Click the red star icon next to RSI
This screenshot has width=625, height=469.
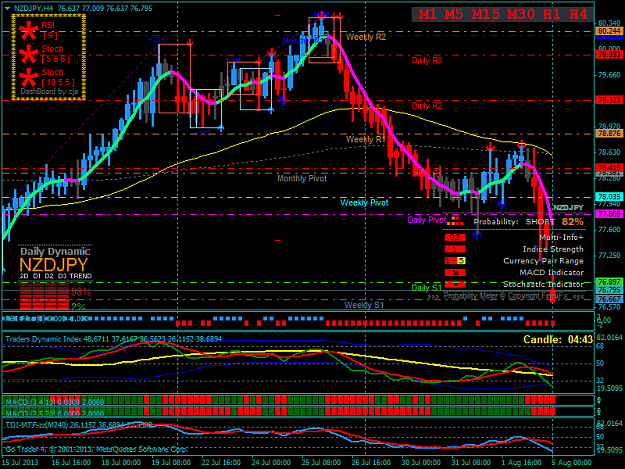click(29, 31)
